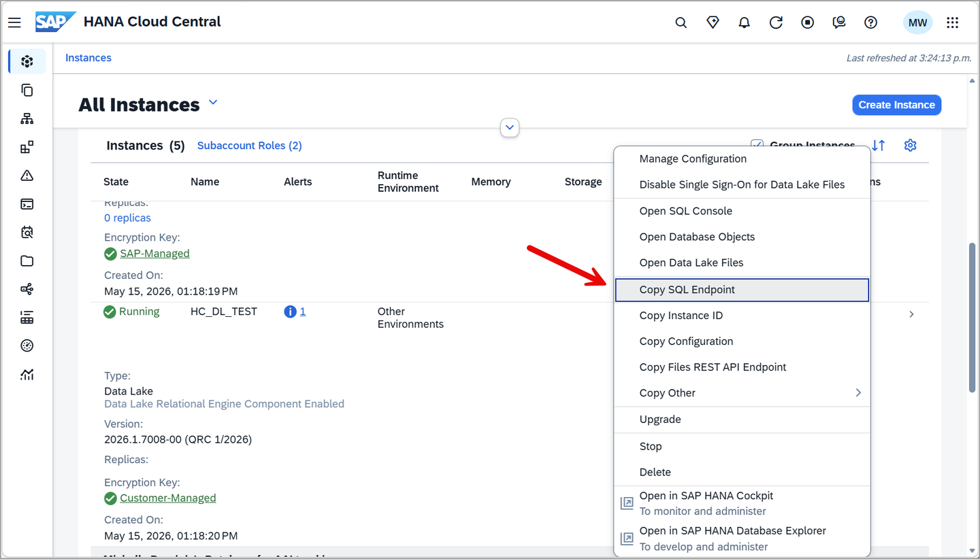
Task: Open the hierarchy sidebar icon
Action: pyautogui.click(x=27, y=118)
